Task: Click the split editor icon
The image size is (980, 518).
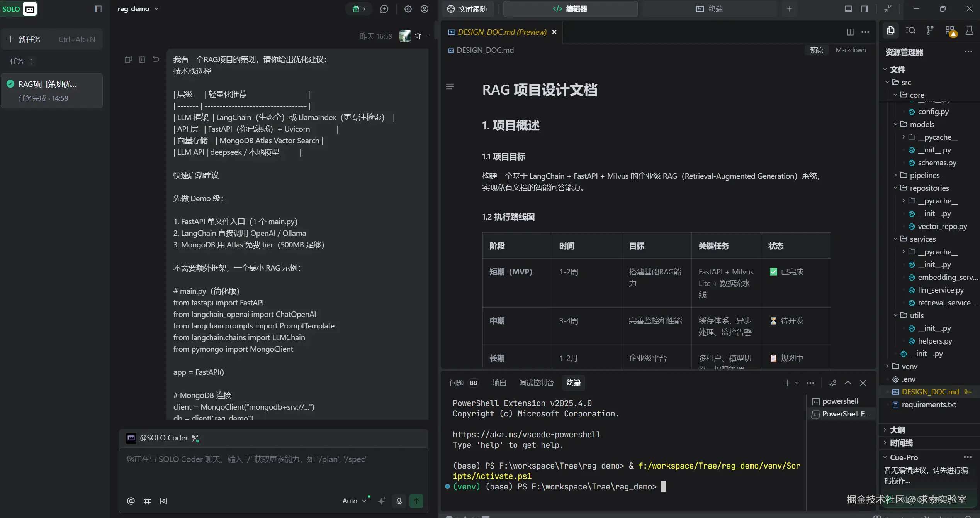Action: [850, 32]
